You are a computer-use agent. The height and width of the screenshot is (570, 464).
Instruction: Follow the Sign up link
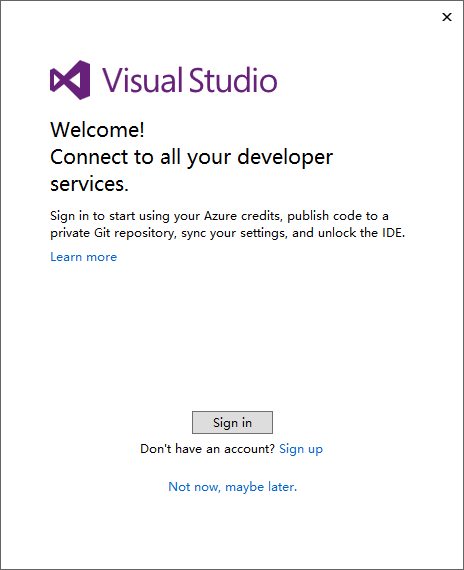(x=301, y=449)
